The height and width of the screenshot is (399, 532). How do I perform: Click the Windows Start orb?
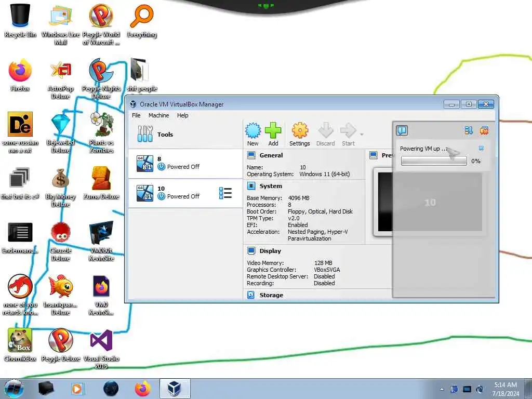(x=14, y=389)
